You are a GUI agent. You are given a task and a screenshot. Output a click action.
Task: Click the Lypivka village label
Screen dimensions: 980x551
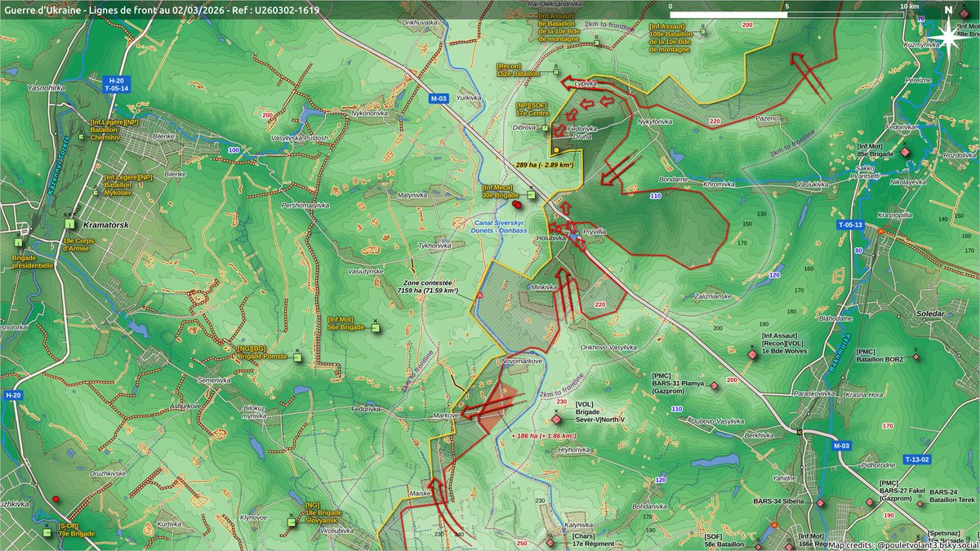(586, 84)
